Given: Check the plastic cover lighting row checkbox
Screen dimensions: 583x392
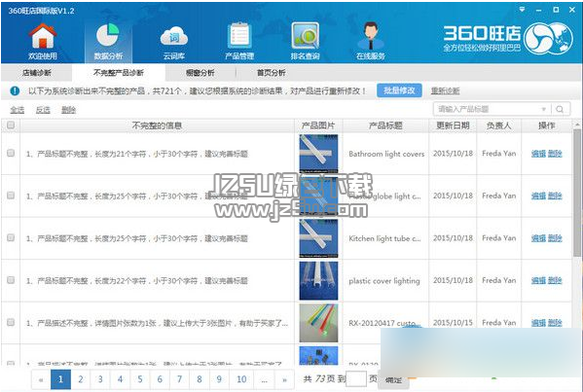Looking at the screenshot, I should 11,280.
